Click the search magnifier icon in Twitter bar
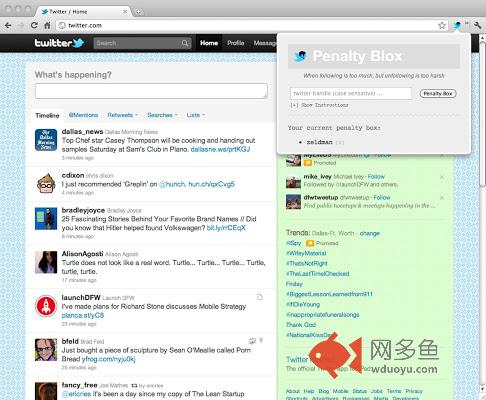This screenshot has height=400, width=486. 185,43
